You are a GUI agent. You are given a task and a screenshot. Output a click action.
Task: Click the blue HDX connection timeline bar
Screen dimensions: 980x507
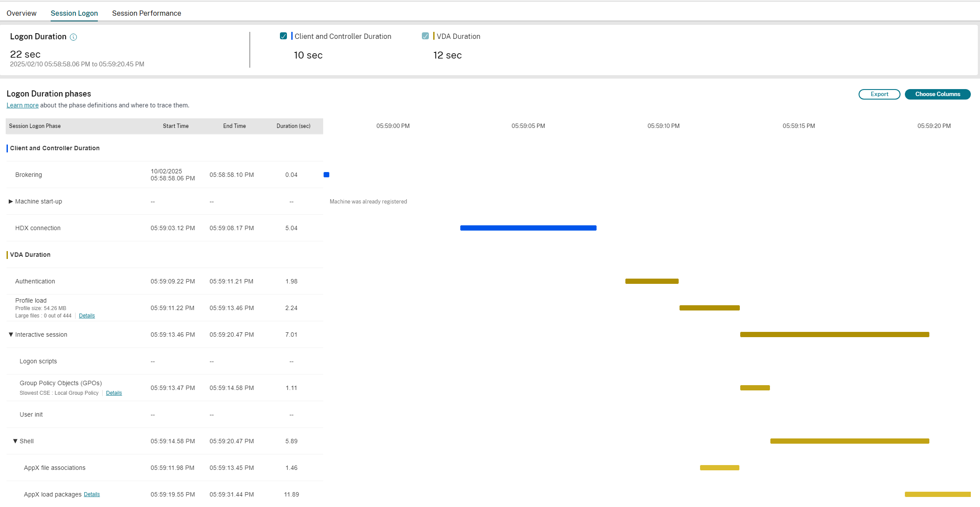[528, 228]
